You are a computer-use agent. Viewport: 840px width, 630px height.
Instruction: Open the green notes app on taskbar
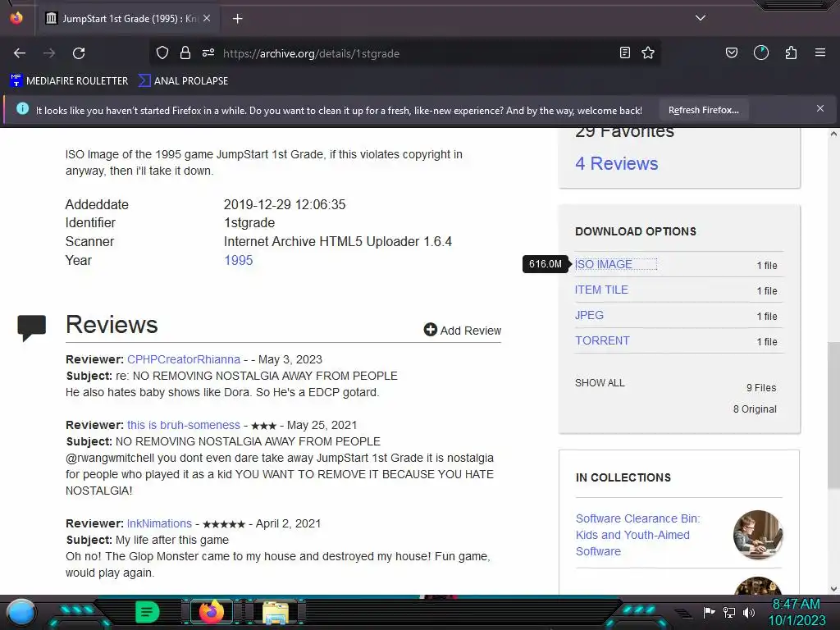pos(147,612)
